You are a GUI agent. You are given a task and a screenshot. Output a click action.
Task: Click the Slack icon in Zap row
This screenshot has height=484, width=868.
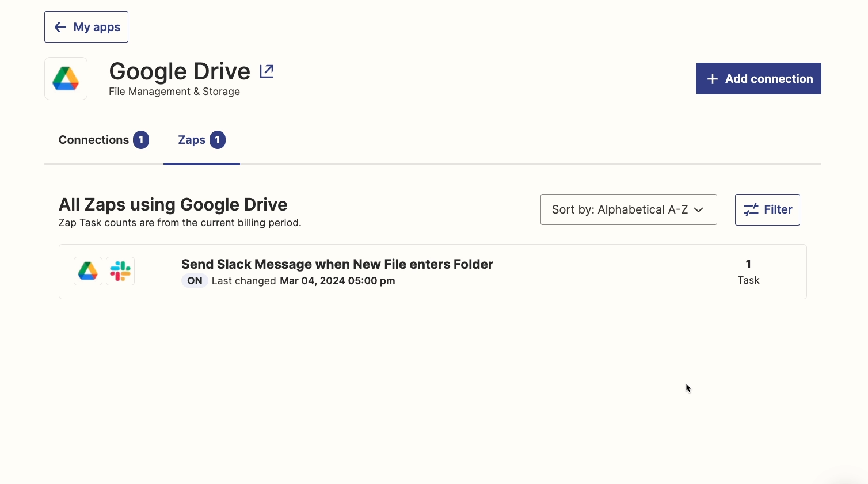pos(120,271)
